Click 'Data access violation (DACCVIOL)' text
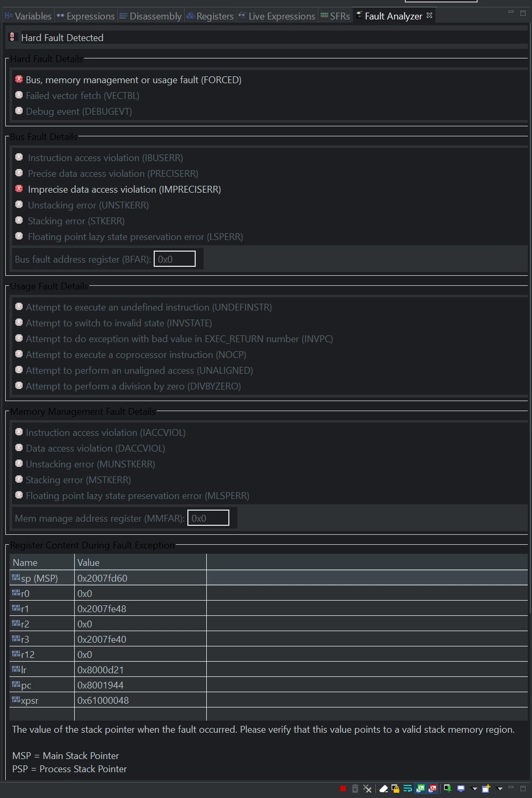This screenshot has width=532, height=798. click(95, 448)
